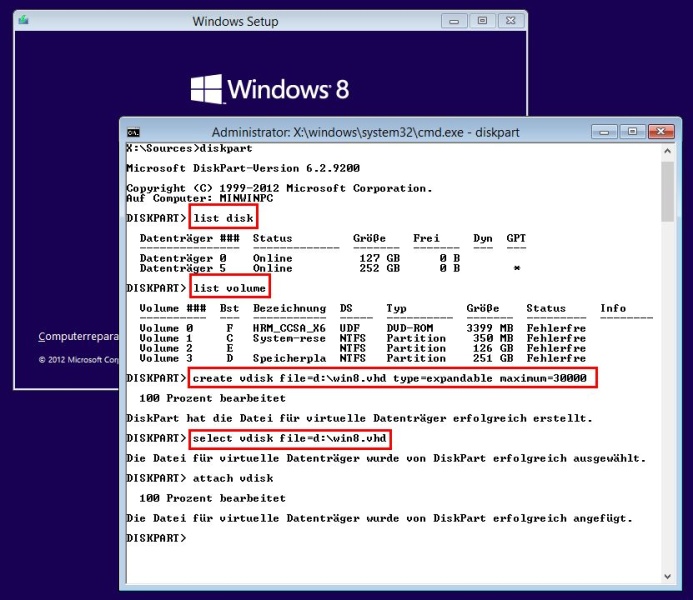Open the Computerreparaturoptionen link
The image size is (693, 600).
78,337
